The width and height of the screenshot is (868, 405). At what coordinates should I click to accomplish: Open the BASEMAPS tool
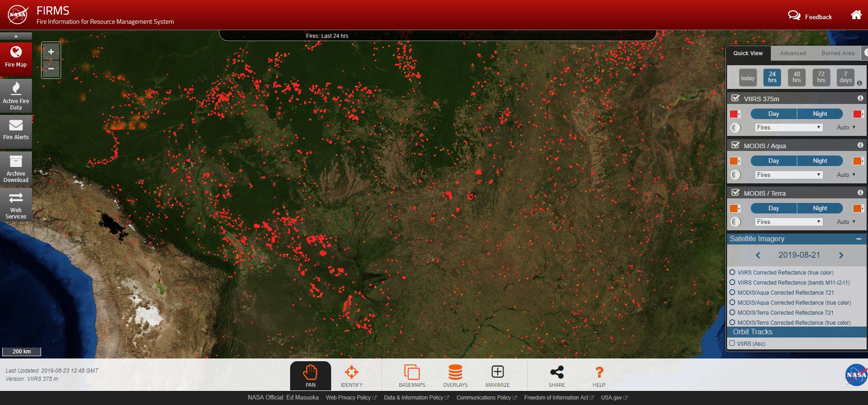412,376
